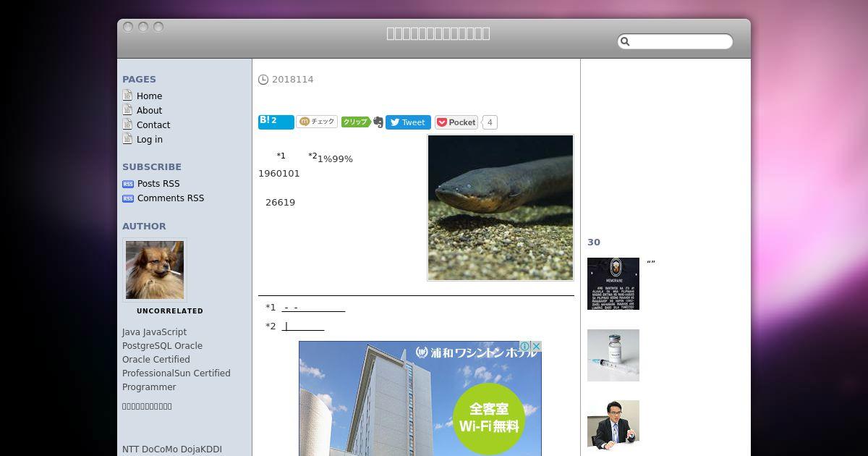Open the Home page link
The image size is (868, 456).
point(149,96)
